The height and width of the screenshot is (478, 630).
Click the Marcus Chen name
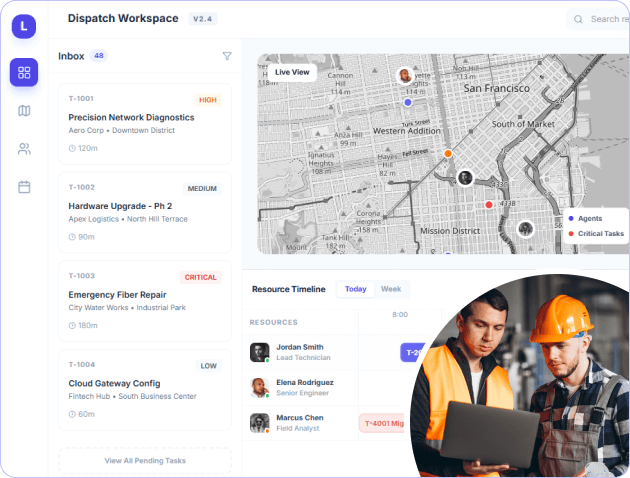click(x=300, y=418)
